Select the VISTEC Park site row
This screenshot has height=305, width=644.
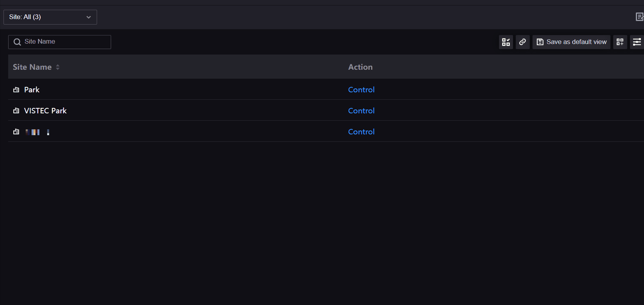tap(45, 111)
